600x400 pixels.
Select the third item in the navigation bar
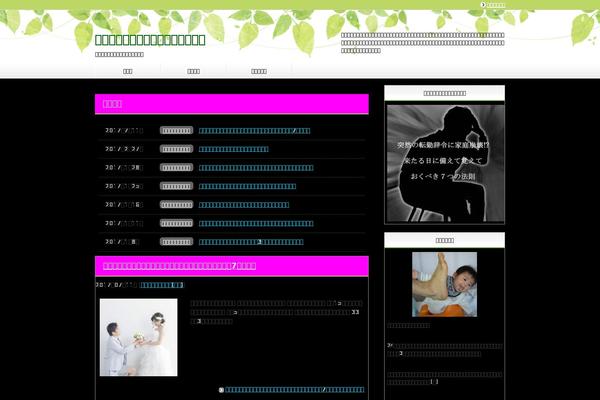pos(259,71)
